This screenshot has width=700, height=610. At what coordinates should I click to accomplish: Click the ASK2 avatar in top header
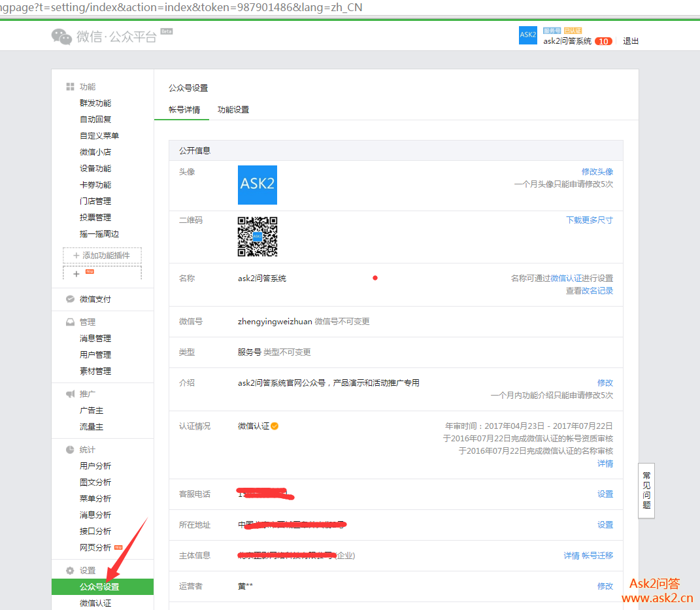(527, 35)
